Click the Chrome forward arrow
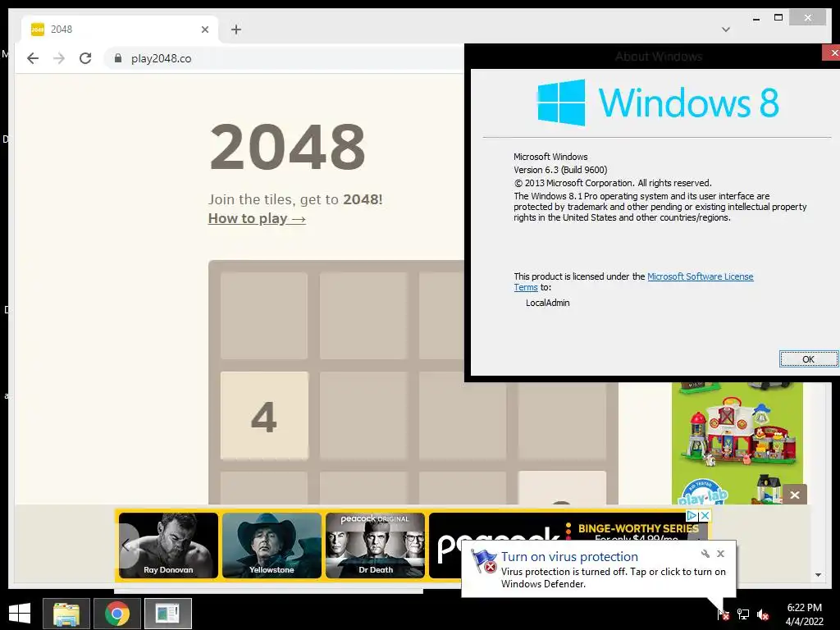840x630 pixels. pos(59,58)
